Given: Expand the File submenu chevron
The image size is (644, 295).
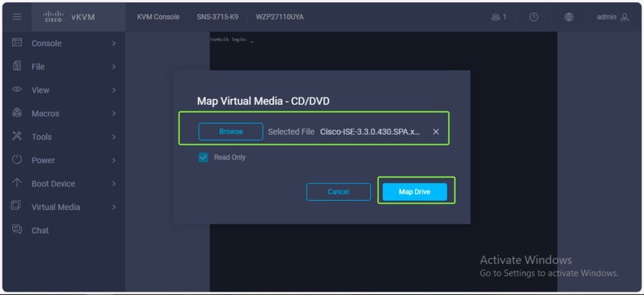Looking at the screenshot, I should point(113,67).
